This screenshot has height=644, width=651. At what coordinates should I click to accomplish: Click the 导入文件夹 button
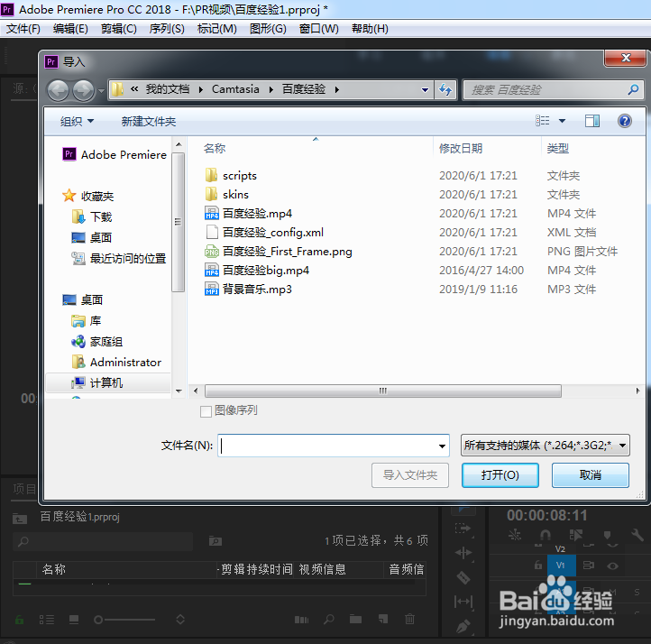[x=410, y=475]
